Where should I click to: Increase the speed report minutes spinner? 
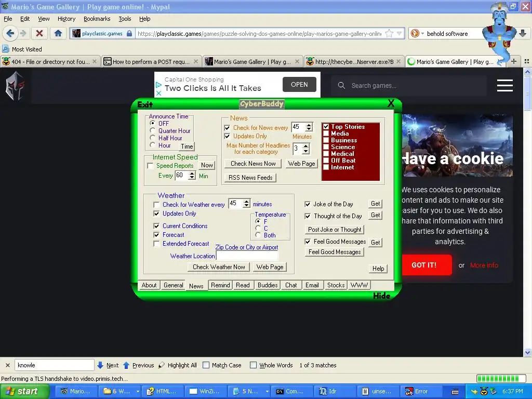[192, 173]
